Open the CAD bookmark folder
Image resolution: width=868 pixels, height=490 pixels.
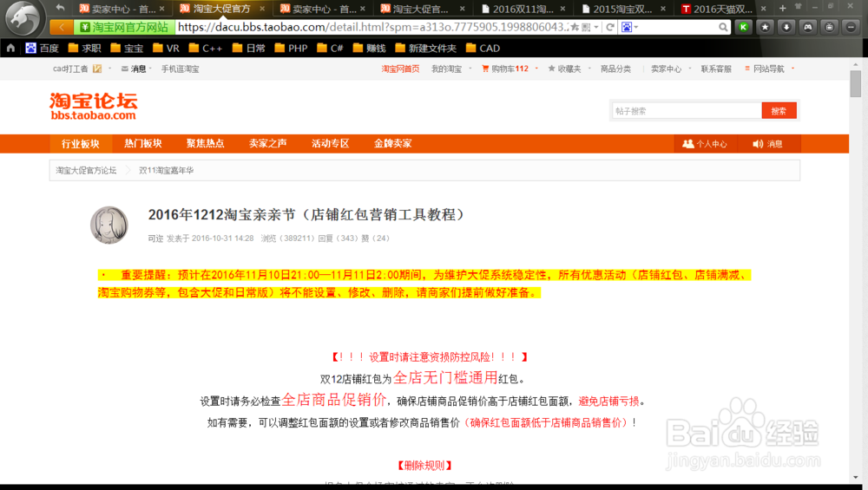pos(483,48)
